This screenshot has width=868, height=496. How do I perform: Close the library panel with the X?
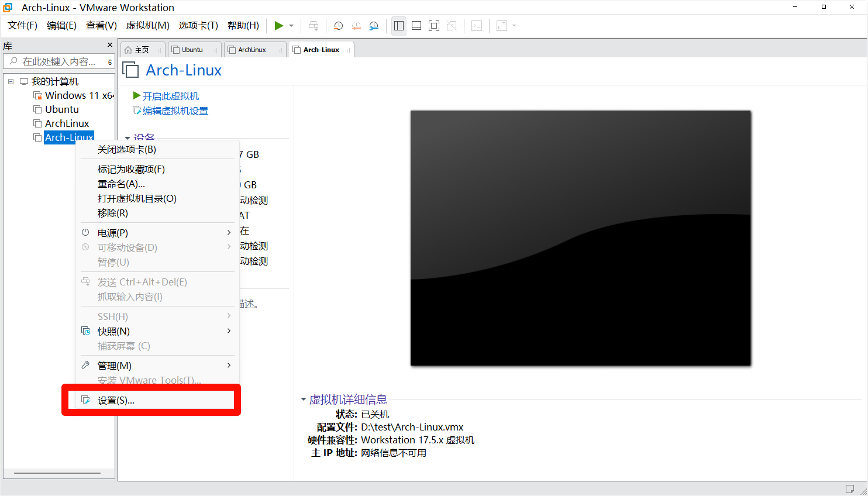(x=109, y=45)
